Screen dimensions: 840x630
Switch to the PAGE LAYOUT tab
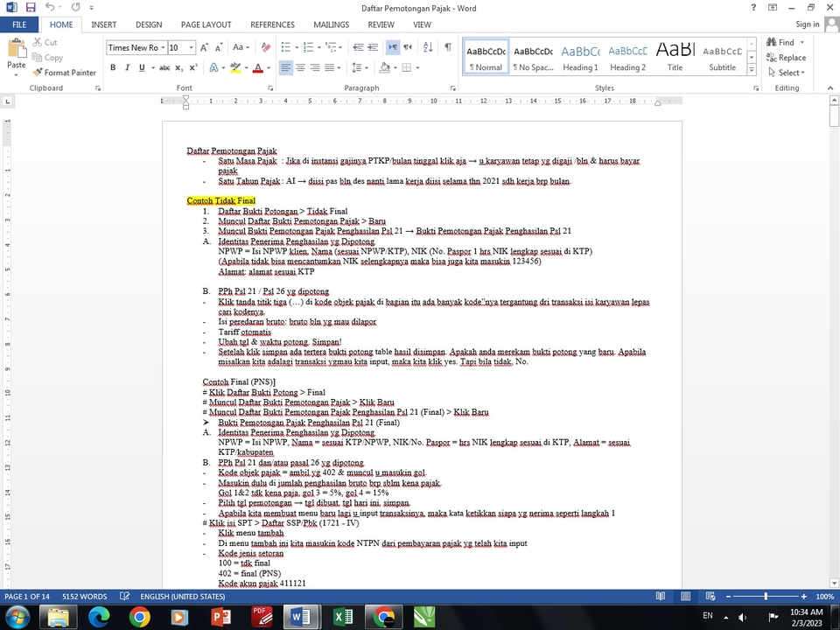pos(206,24)
